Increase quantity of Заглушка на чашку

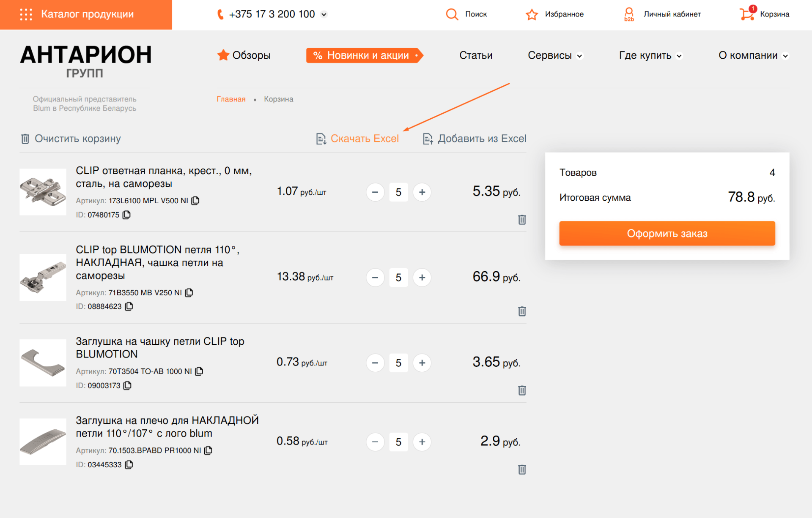pos(422,363)
